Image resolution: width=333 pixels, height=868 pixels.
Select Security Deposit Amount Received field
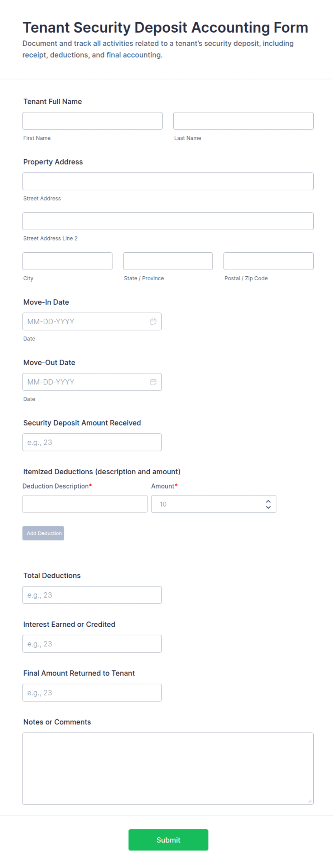click(x=92, y=442)
